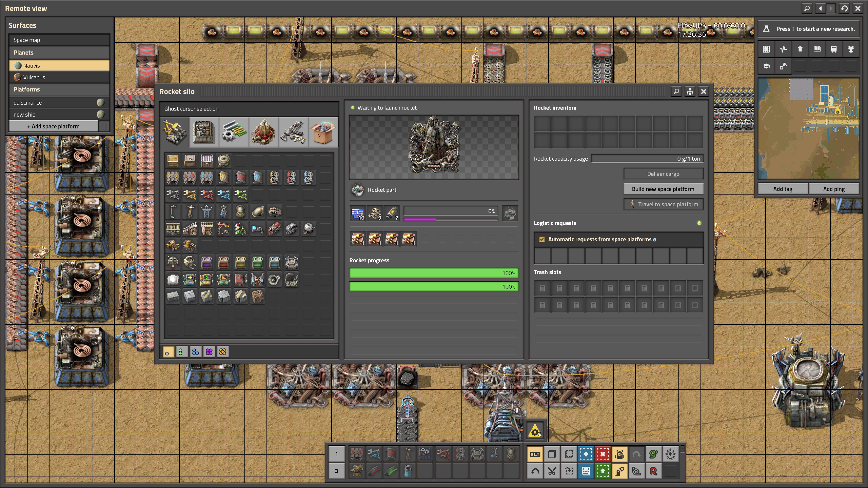
Task: Choose the yellow car vehicle item
Action: point(173,246)
